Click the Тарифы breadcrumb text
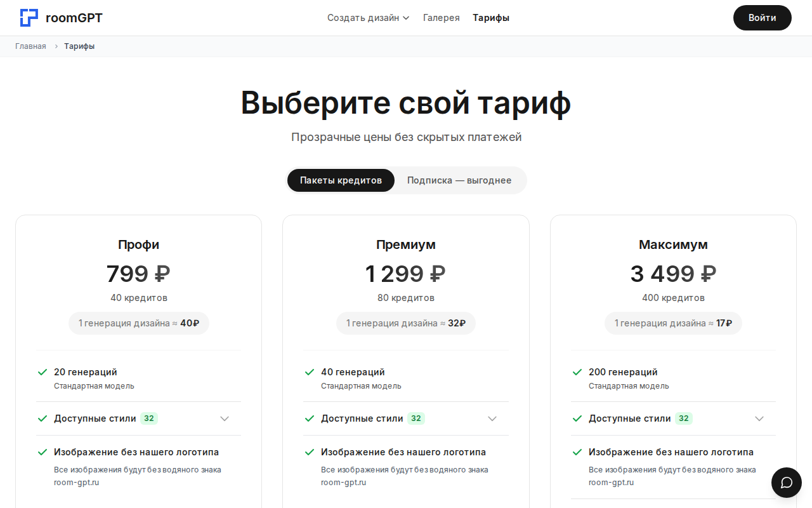Screen dimensions: 812x508 79,46
